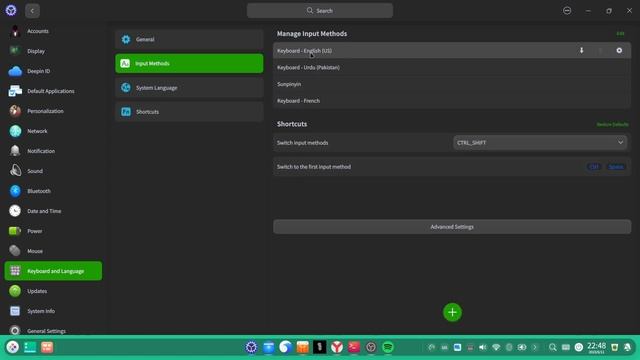Expand Switch input methods CTRL_SHIFT dropdown
This screenshot has height=360, width=640.
pyautogui.click(x=540, y=143)
